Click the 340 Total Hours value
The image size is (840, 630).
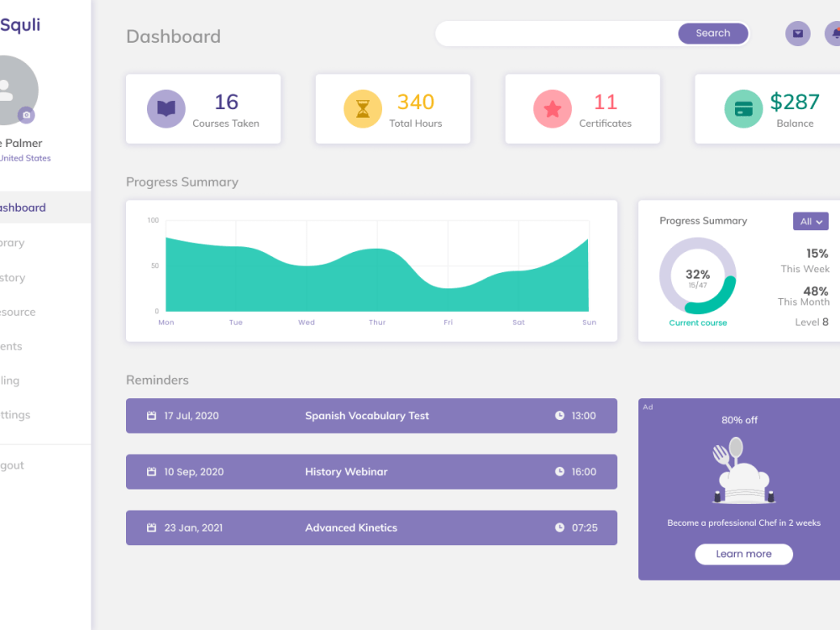[415, 102]
